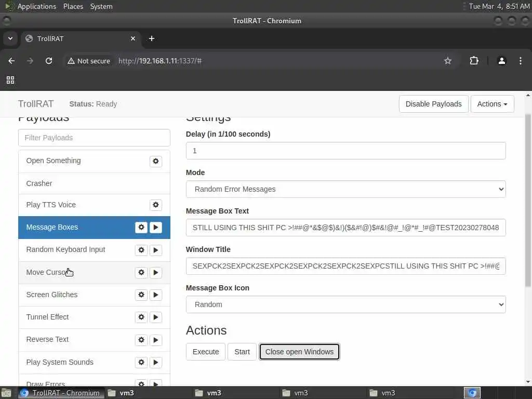Open Chromium extensions puzzle icon

coord(474,61)
